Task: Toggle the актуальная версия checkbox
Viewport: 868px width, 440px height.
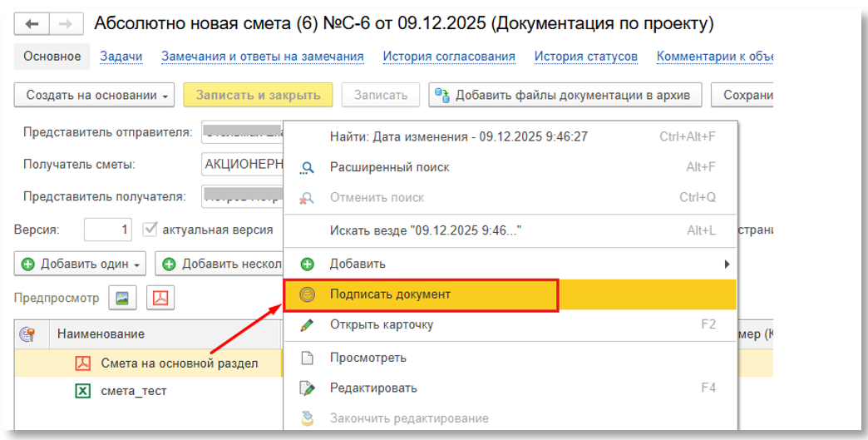Action: point(150,230)
